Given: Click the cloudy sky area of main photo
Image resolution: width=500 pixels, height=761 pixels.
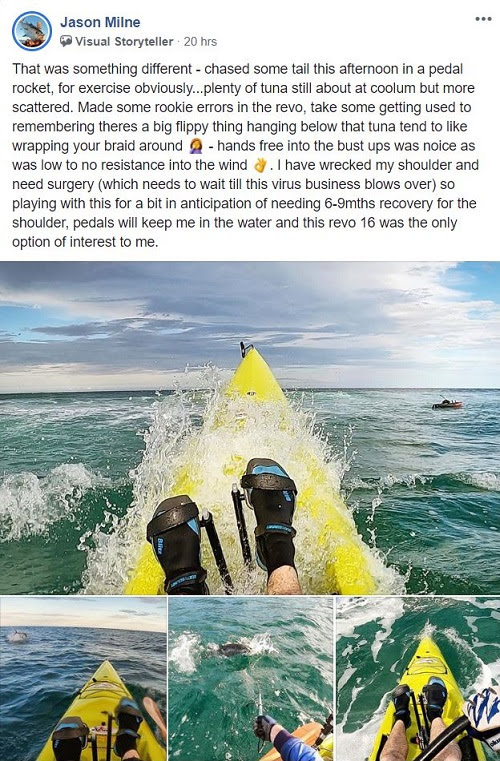Looking at the screenshot, I should (250, 320).
